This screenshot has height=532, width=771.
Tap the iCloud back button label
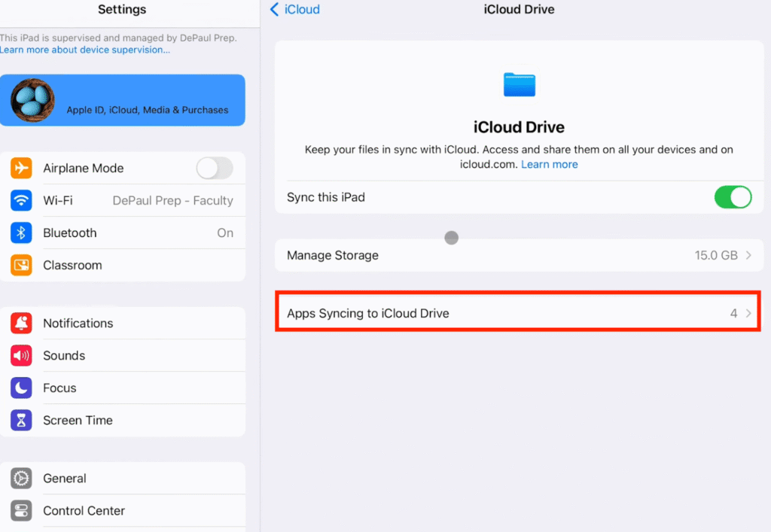point(302,9)
